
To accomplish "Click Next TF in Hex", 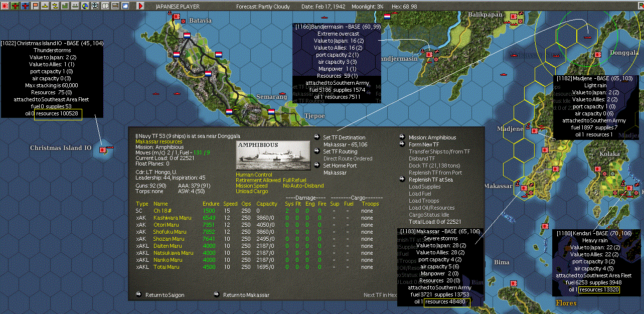I will click(380, 295).
